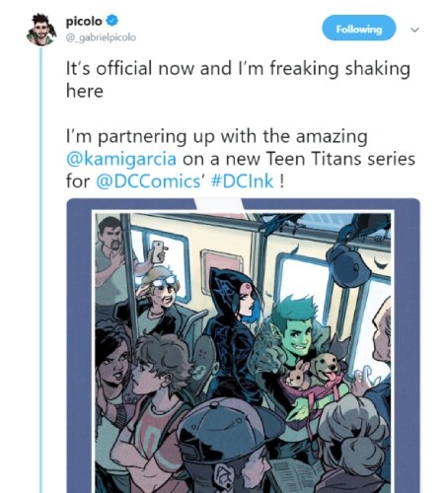Expand the tweet options chevron

pos(414,30)
